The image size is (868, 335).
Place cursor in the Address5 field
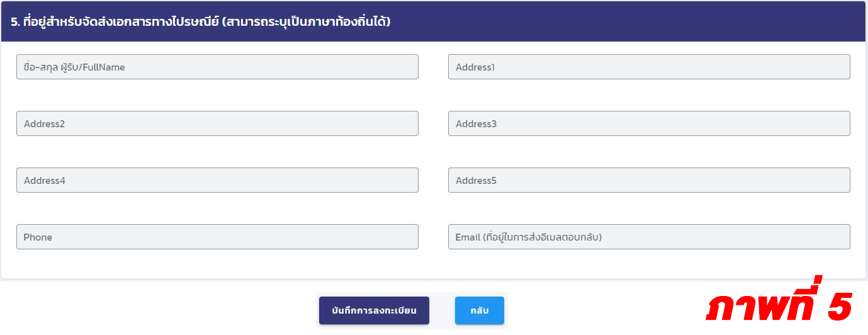tap(649, 180)
